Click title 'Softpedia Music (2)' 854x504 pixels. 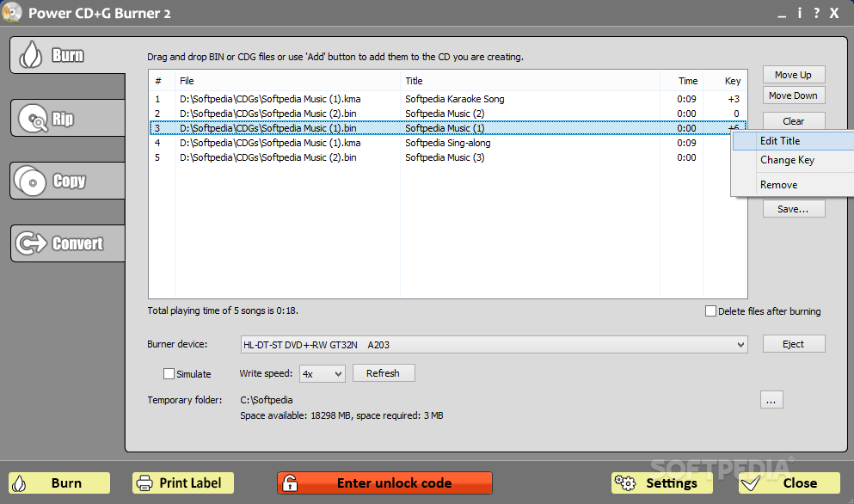[445, 114]
